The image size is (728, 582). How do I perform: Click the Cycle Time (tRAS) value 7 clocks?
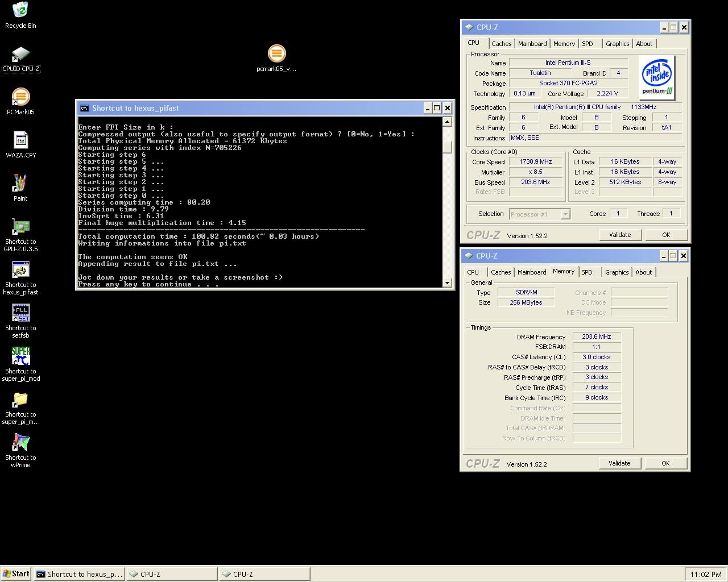click(597, 388)
